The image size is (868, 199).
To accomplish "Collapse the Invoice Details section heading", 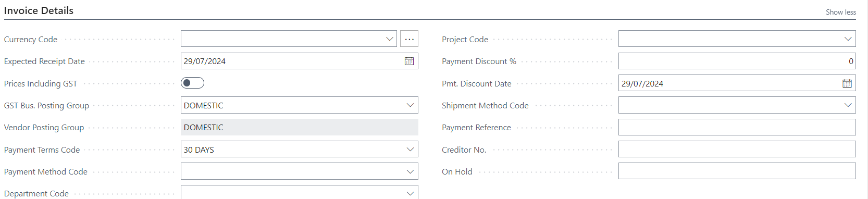I will 39,10.
